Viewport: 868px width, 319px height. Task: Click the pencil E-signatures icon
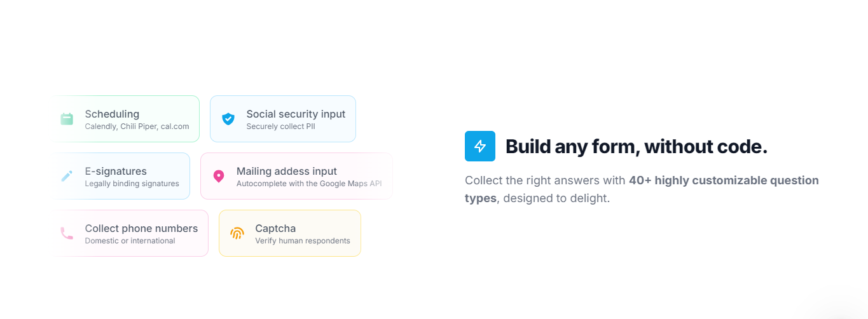pos(67,176)
